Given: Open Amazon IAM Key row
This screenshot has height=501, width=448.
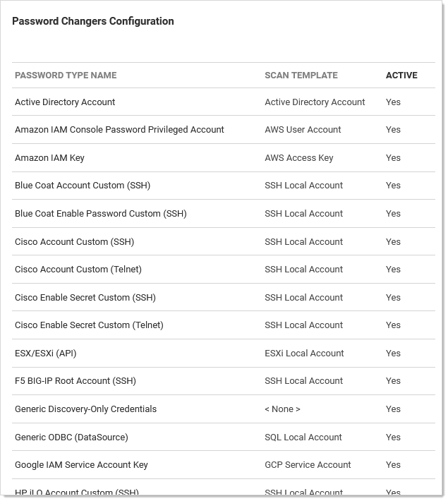Looking at the screenshot, I should 49,158.
